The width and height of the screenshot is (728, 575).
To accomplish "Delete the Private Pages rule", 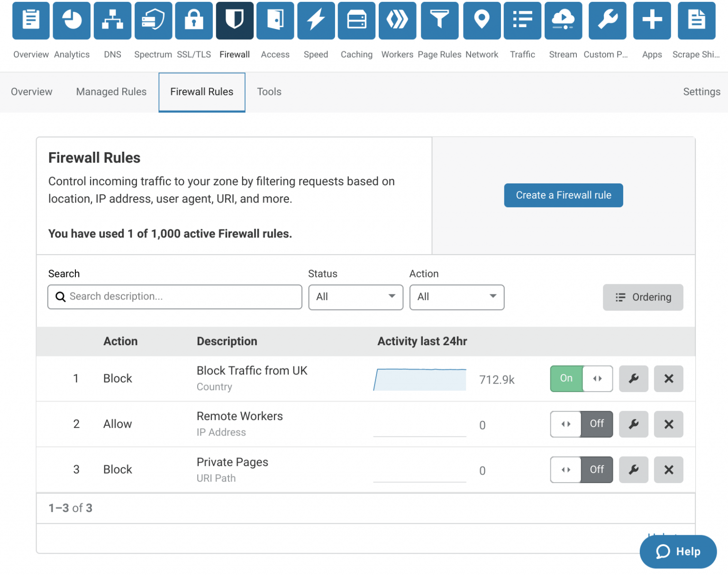I will coord(668,470).
